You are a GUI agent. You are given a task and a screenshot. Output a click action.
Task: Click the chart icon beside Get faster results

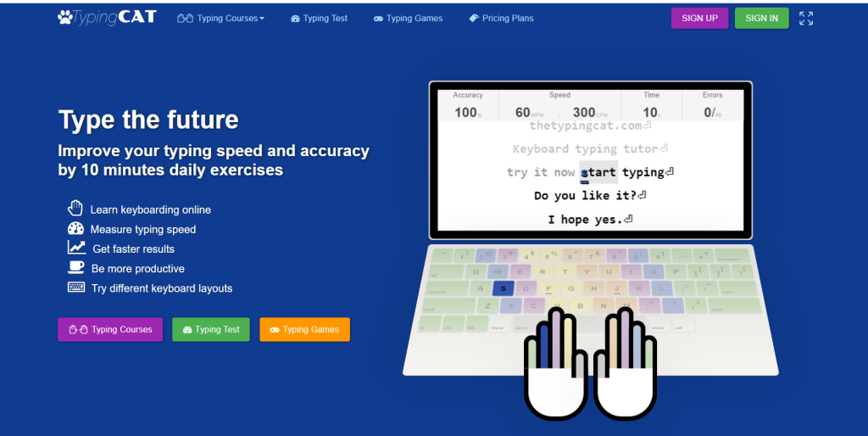tap(76, 247)
